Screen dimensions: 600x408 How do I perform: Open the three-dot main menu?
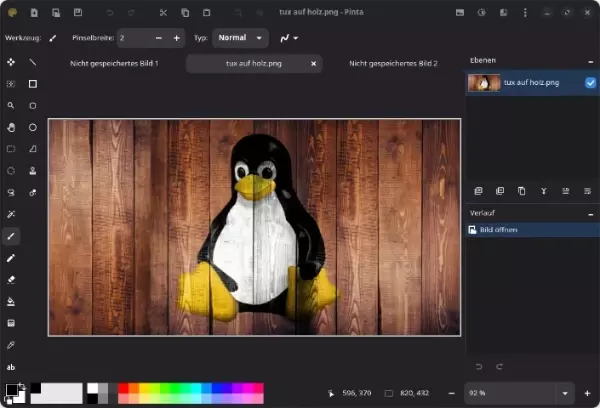tap(525, 13)
